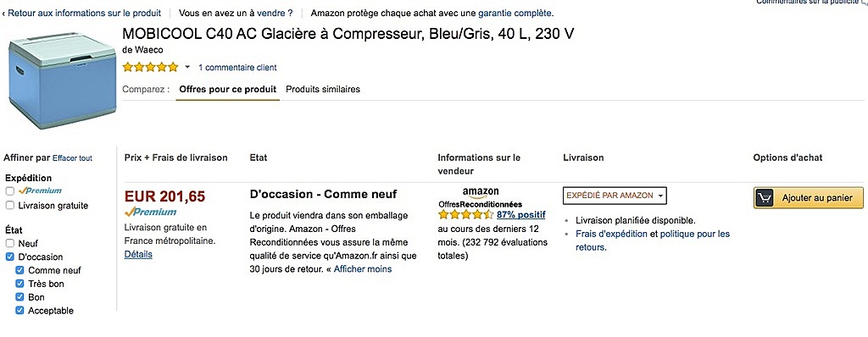
Task: Uncheck the Très bon condition filter
Action: [20, 284]
